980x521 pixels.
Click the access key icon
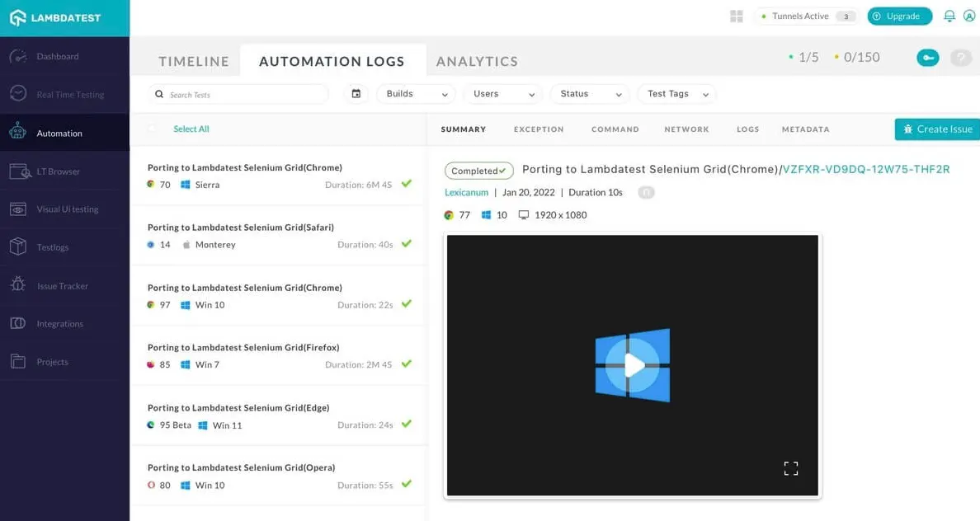(x=927, y=58)
